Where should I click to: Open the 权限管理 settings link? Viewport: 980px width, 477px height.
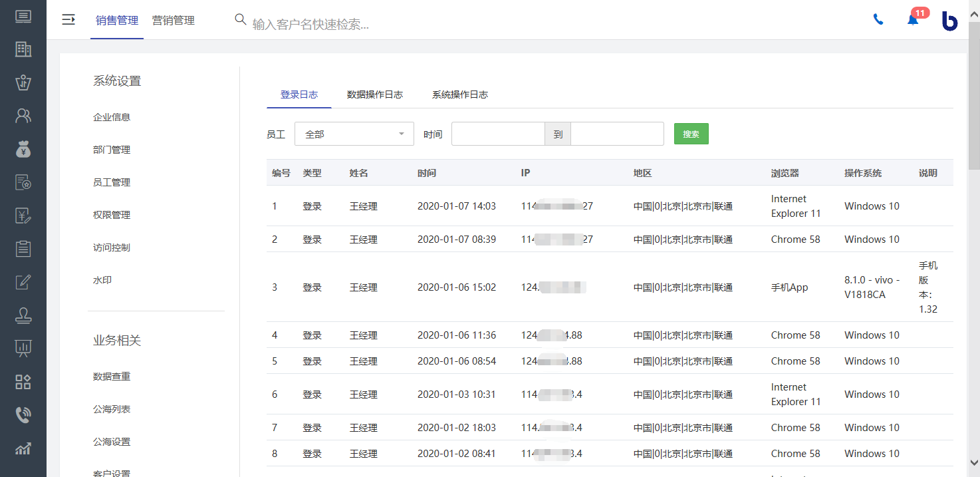coord(110,214)
